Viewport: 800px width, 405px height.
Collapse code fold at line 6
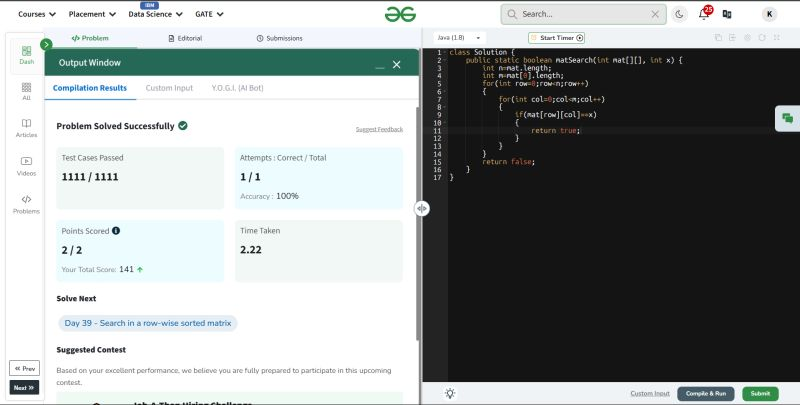444,92
